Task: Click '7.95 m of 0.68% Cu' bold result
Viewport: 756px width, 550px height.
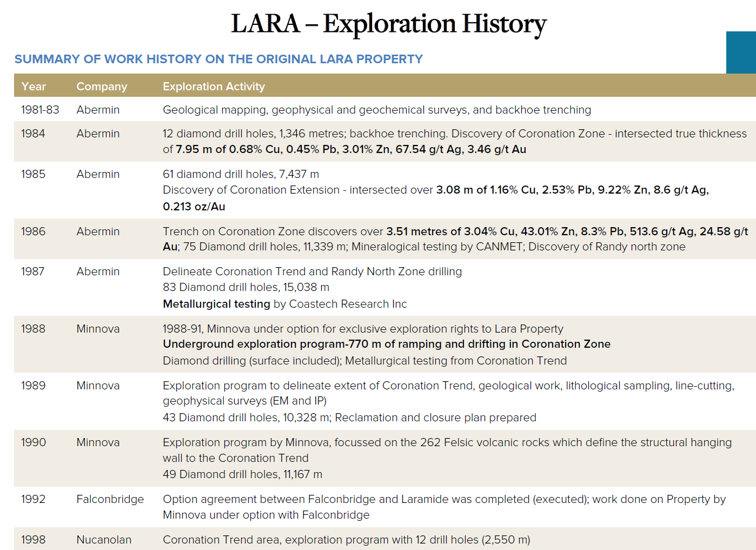Action: (227, 149)
